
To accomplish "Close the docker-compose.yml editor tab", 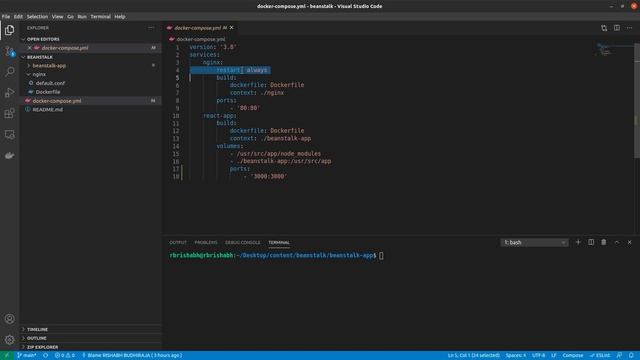I will [x=232, y=27].
